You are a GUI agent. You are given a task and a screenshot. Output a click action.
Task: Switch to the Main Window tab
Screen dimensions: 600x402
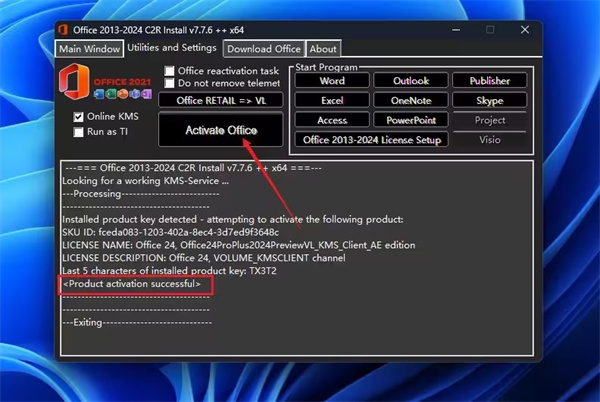click(x=90, y=49)
